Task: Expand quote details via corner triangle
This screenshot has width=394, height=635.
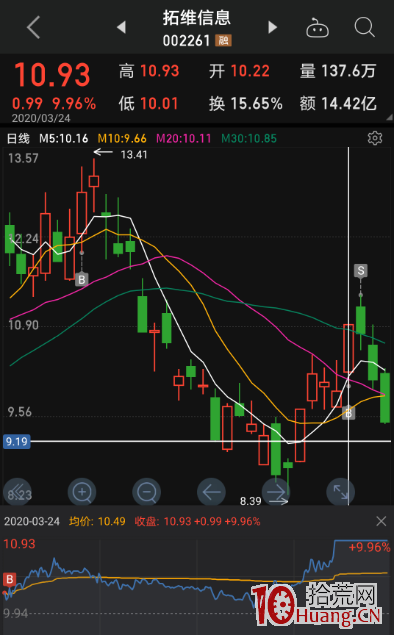Action: pyautogui.click(x=389, y=118)
